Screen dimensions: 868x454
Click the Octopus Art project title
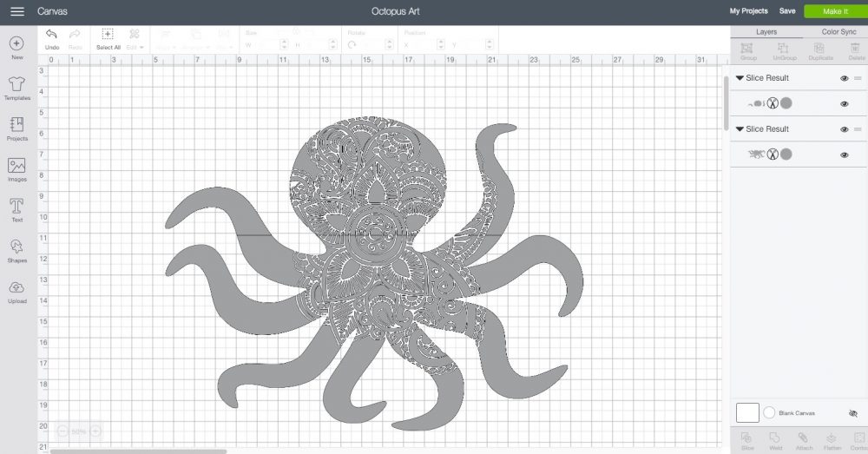[x=395, y=11]
